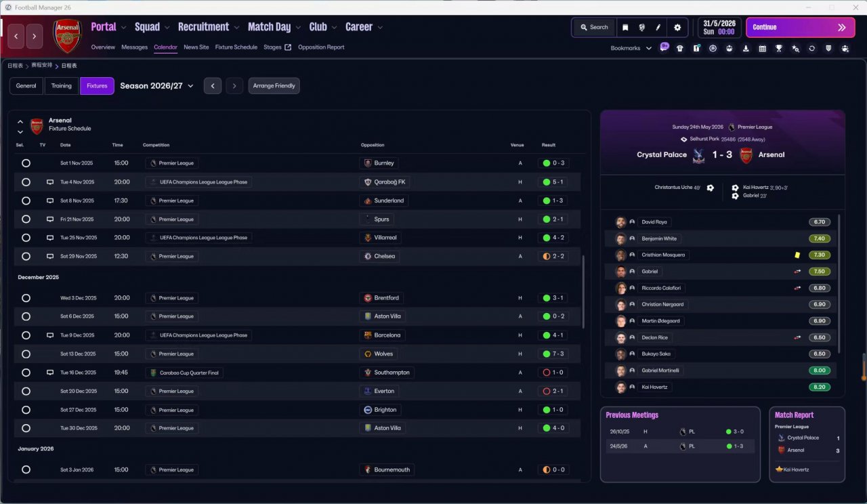
Task: Open the calendar grid shortcut icon
Action: pyautogui.click(x=763, y=49)
